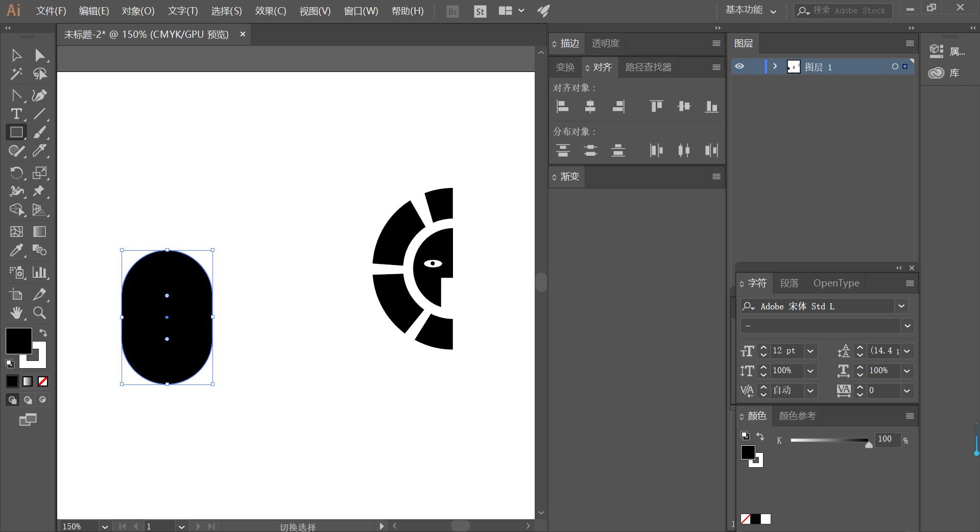Set paint to None in toolbar
Viewport: 980px width, 532px height.
point(43,381)
